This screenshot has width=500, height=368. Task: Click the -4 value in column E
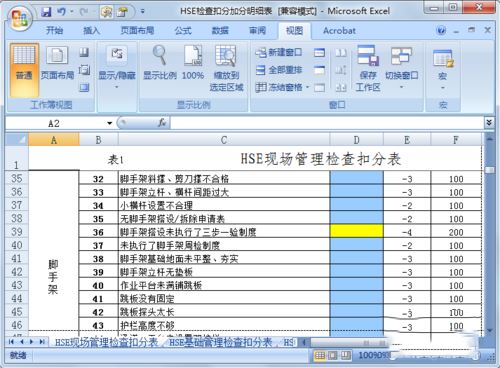point(407,232)
